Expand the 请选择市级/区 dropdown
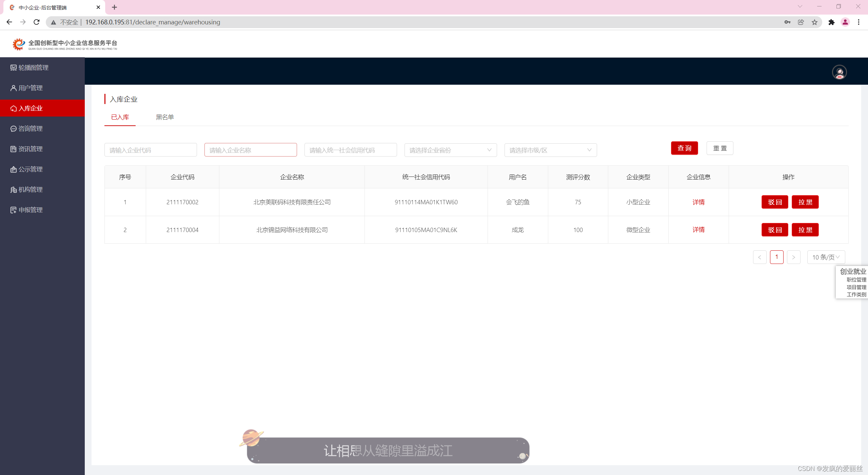868x475 pixels. (550, 150)
